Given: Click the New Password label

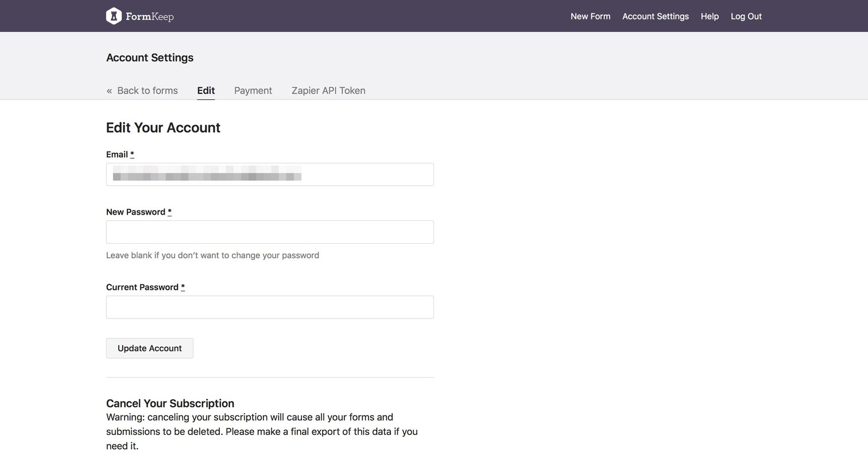Looking at the screenshot, I should coord(139,212).
